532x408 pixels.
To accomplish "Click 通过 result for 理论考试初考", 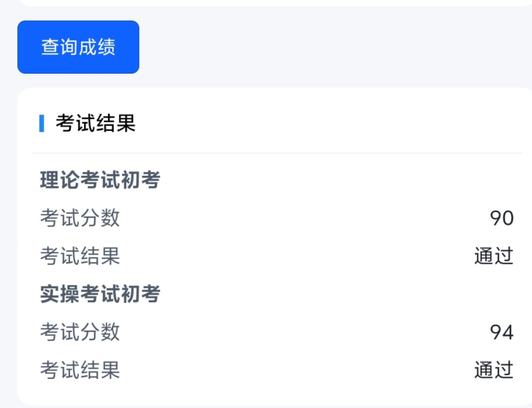I will 494,256.
